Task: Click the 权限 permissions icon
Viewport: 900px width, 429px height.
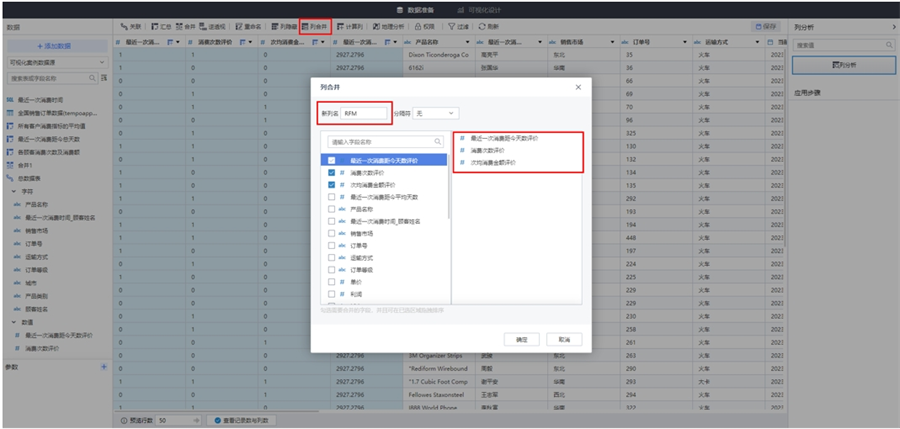Action: (x=426, y=26)
